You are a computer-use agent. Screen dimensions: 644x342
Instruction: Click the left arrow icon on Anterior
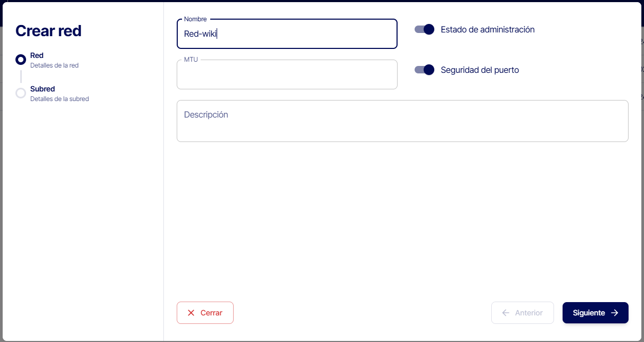click(x=506, y=313)
